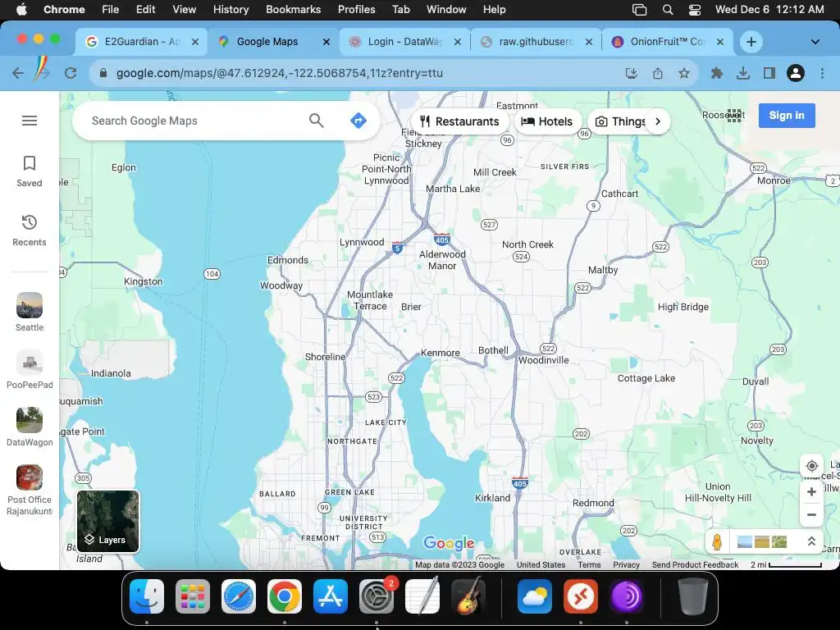The width and height of the screenshot is (840, 630).
Task: Click the Edmonds map label
Action: [x=288, y=260]
